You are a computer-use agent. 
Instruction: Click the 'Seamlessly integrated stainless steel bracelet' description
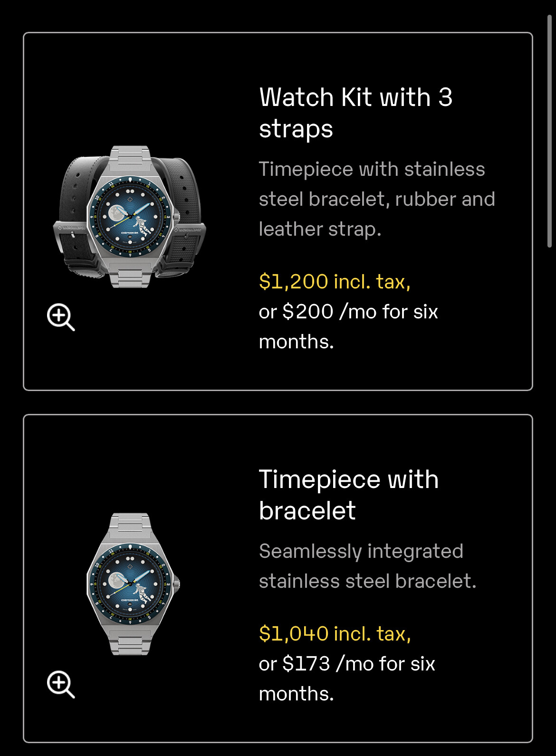367,566
